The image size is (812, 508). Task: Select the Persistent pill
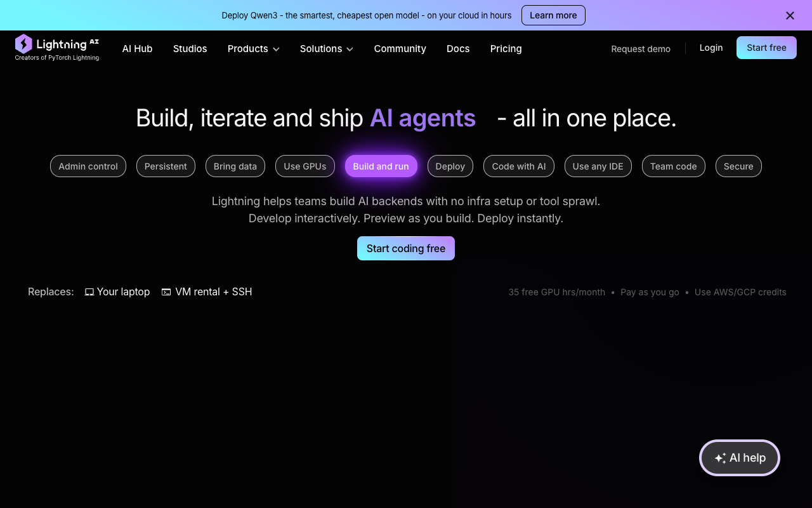coord(166,166)
